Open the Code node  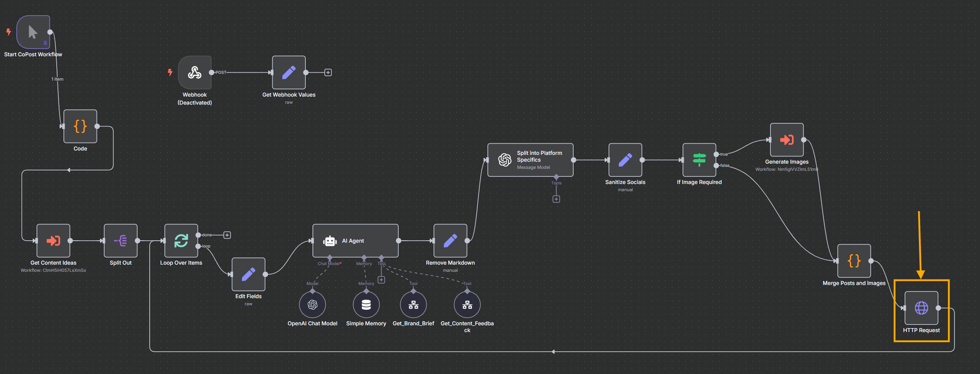80,126
